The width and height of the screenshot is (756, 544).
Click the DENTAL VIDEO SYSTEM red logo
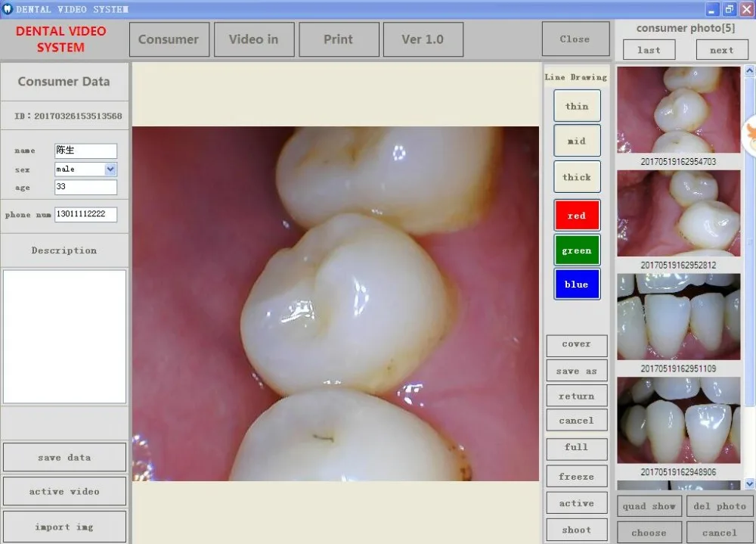click(60, 39)
